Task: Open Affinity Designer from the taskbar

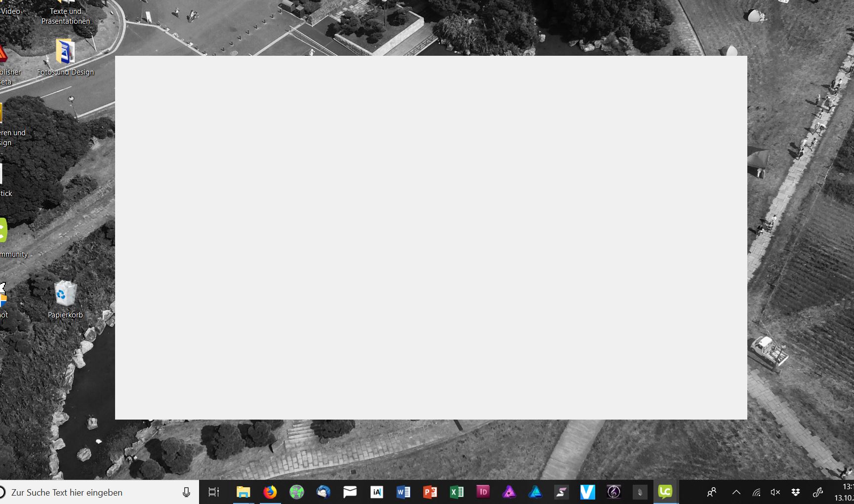Action: coord(535,492)
